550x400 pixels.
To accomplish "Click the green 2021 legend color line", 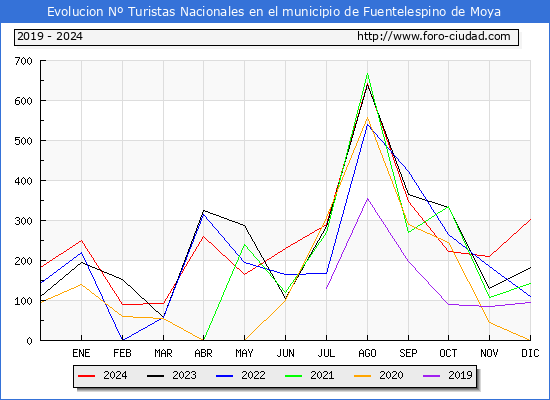I will [x=294, y=376].
